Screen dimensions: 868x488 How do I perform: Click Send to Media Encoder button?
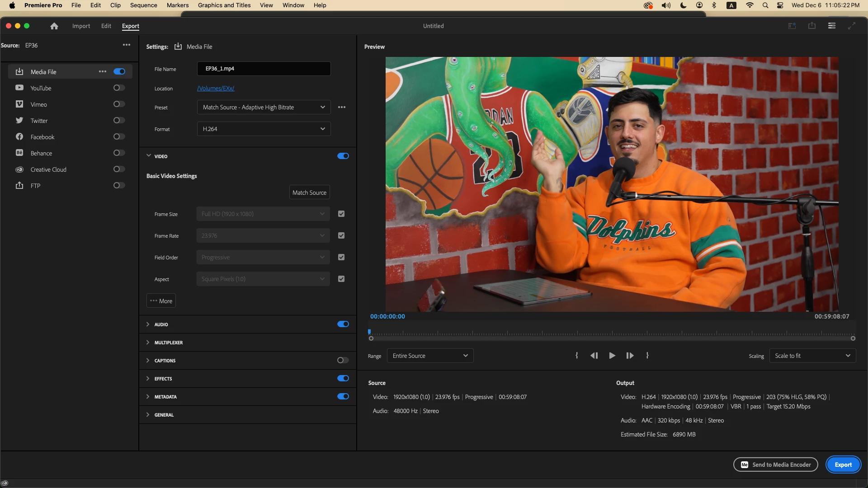tap(775, 465)
